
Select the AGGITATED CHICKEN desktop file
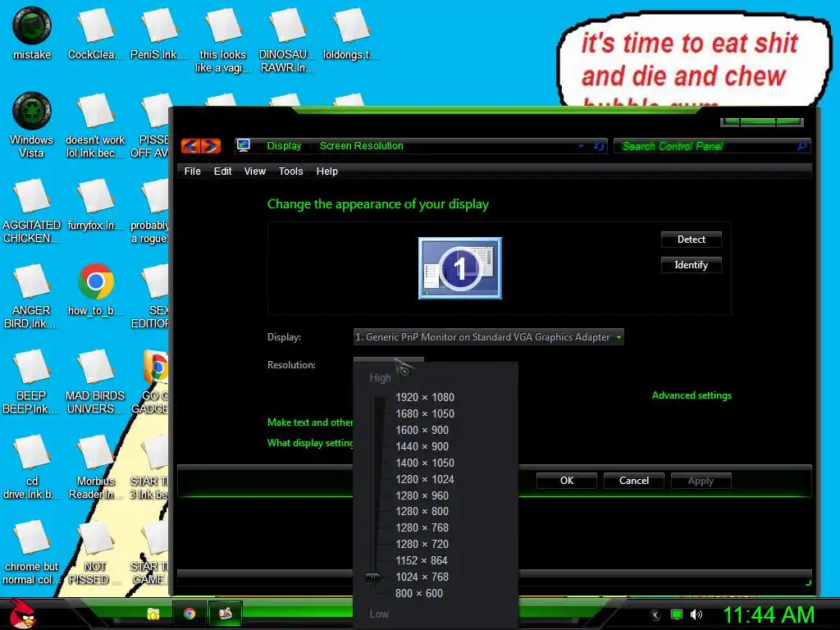click(x=32, y=210)
